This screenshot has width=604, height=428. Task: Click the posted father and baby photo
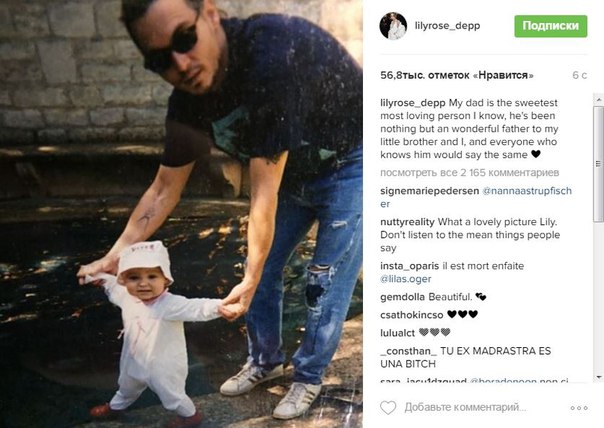[x=181, y=214]
